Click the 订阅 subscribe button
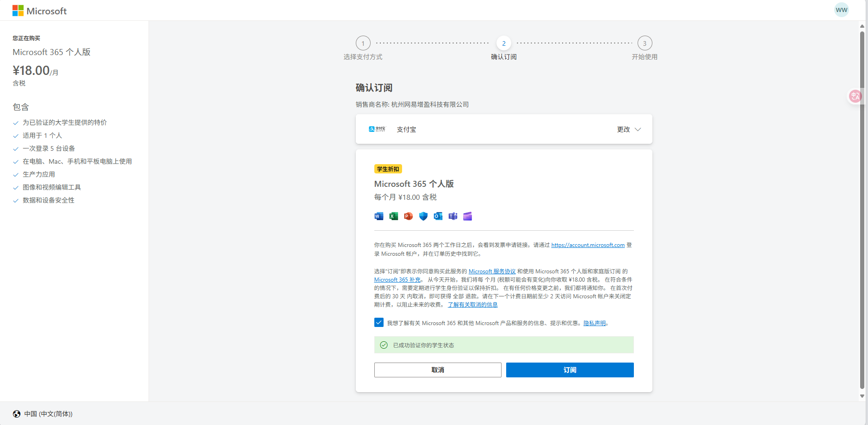868x425 pixels. pyautogui.click(x=570, y=370)
